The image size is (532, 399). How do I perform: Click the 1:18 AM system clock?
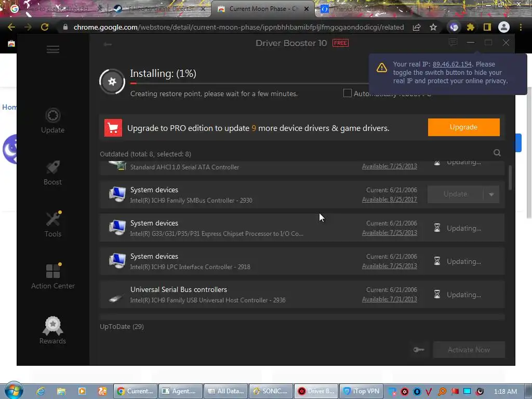505,392
